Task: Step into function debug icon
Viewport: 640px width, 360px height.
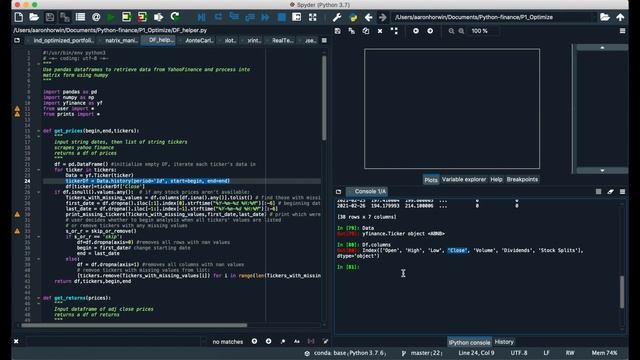Action: point(234,17)
